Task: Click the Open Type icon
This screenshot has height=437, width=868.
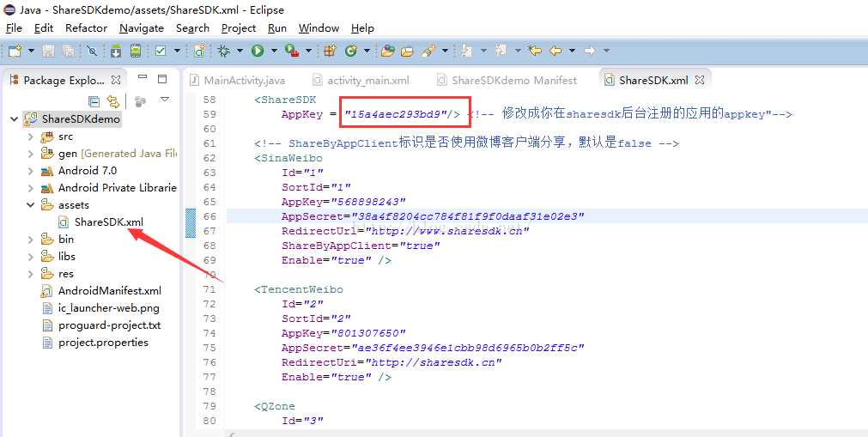Action: tap(388, 51)
